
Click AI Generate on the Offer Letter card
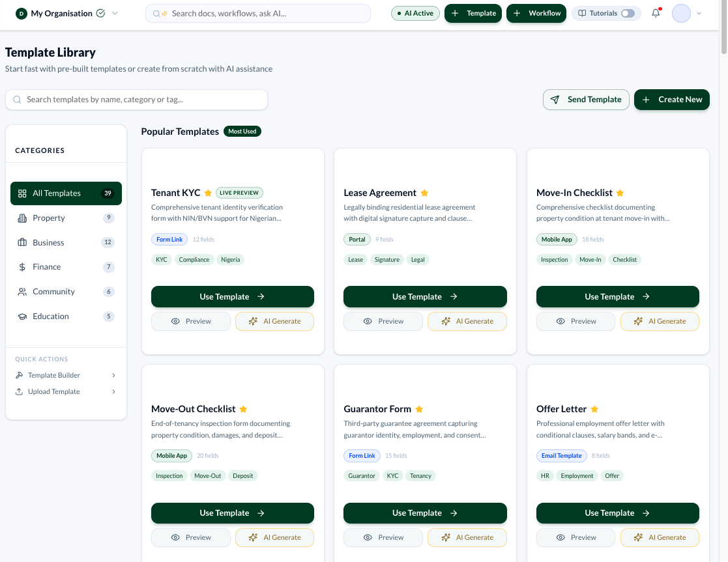pos(660,537)
